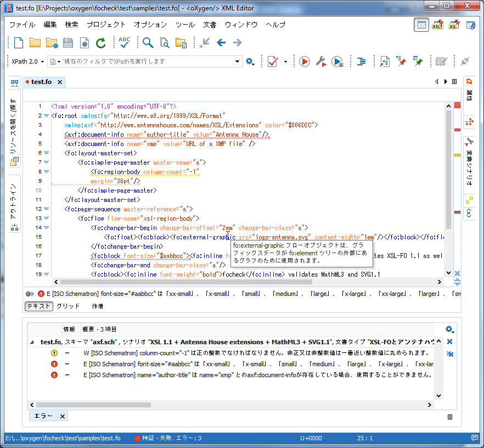Configure transformation scenarios wrench icon
484x448 pixels.
(x=321, y=61)
